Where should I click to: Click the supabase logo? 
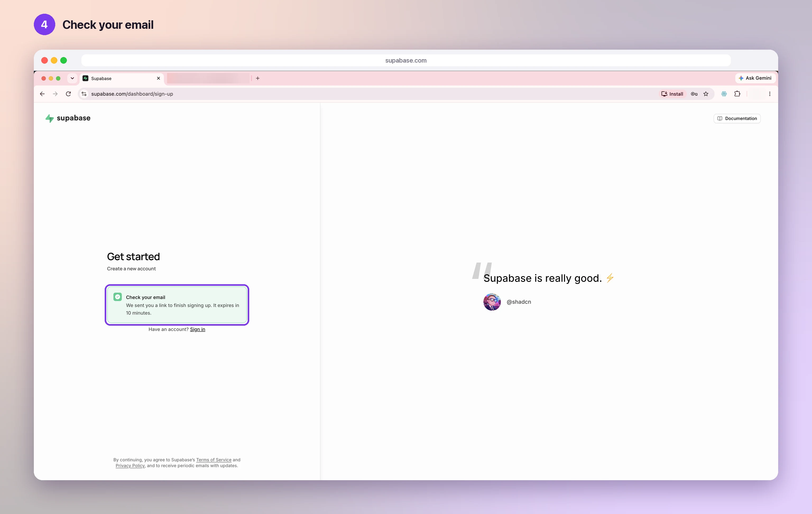point(68,118)
